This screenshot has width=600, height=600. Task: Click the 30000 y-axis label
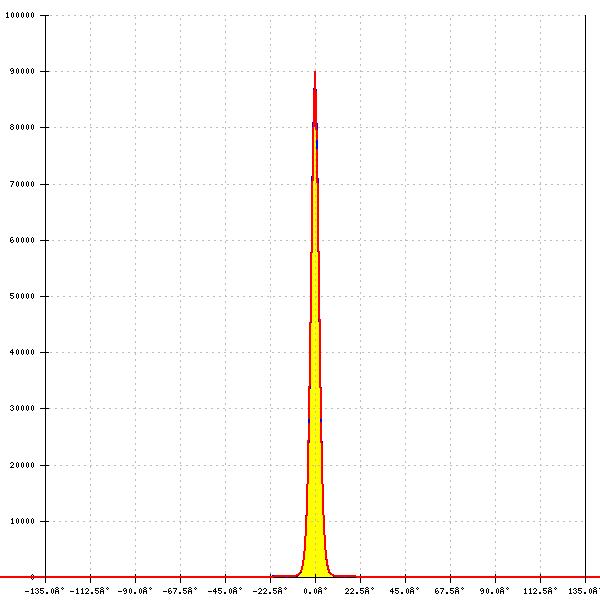pos(22,408)
